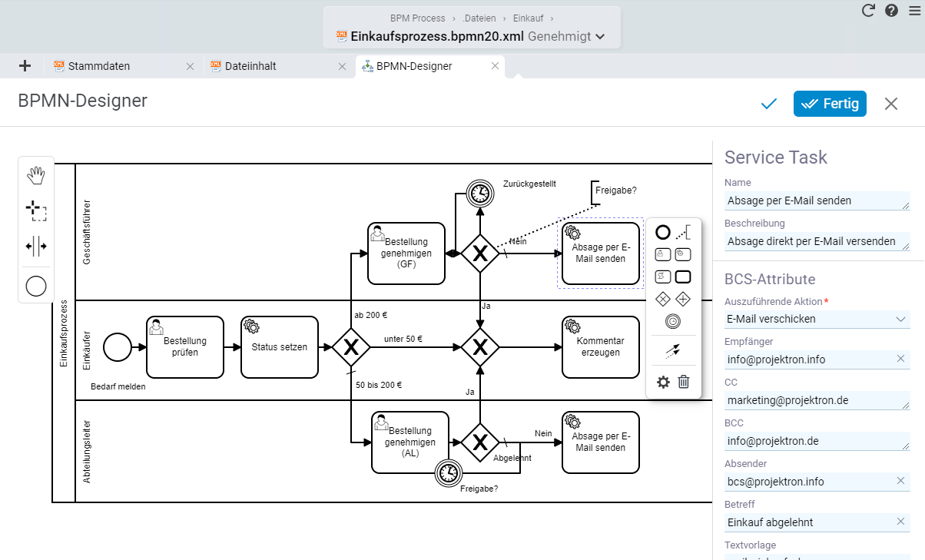Clear the Absender field
This screenshot has height=560, width=925.
(901, 481)
